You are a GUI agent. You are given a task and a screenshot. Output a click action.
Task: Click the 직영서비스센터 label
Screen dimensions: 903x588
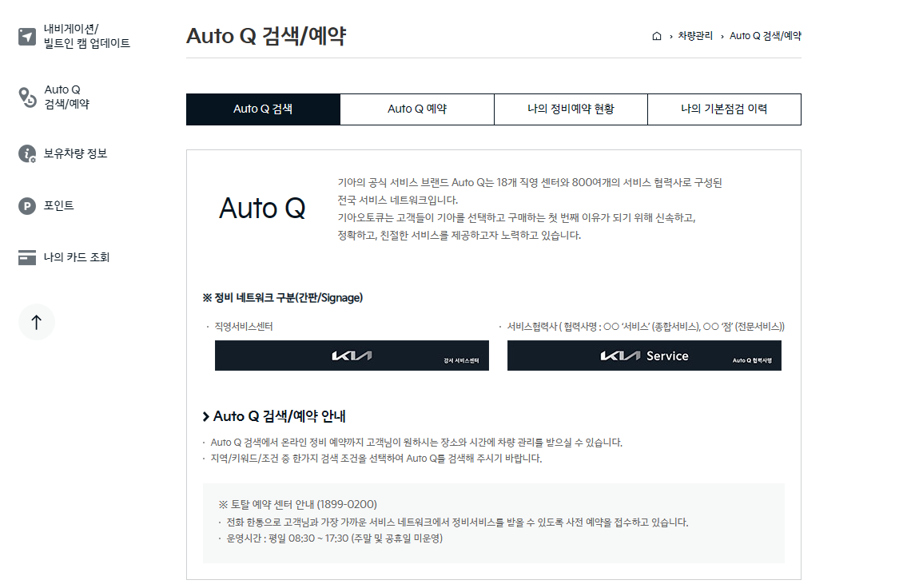click(244, 327)
